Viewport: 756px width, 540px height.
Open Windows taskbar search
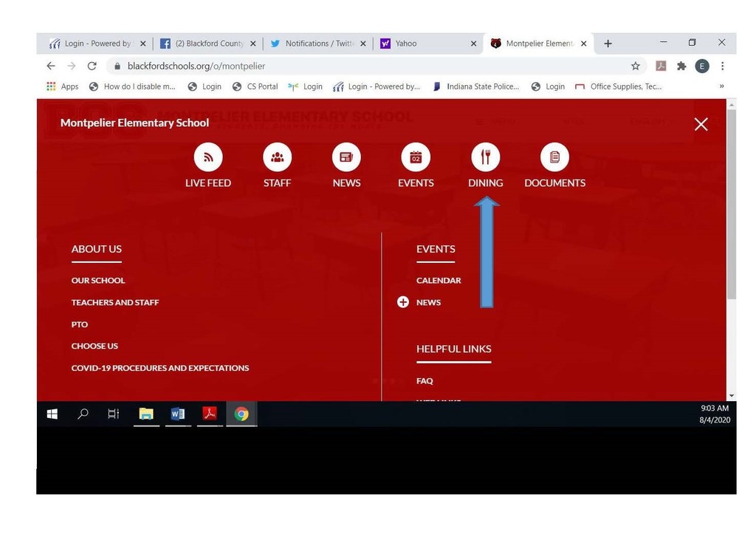point(83,414)
